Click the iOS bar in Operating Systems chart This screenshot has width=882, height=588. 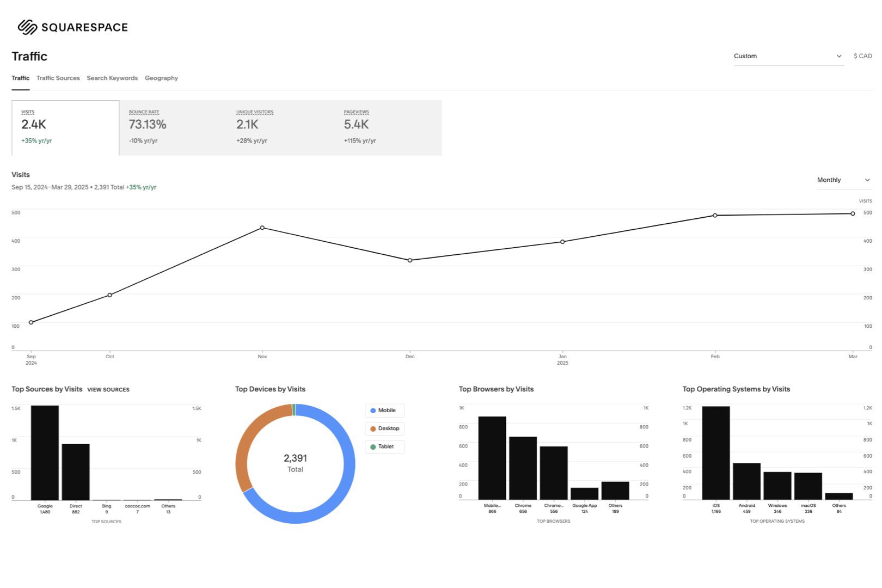click(716, 452)
